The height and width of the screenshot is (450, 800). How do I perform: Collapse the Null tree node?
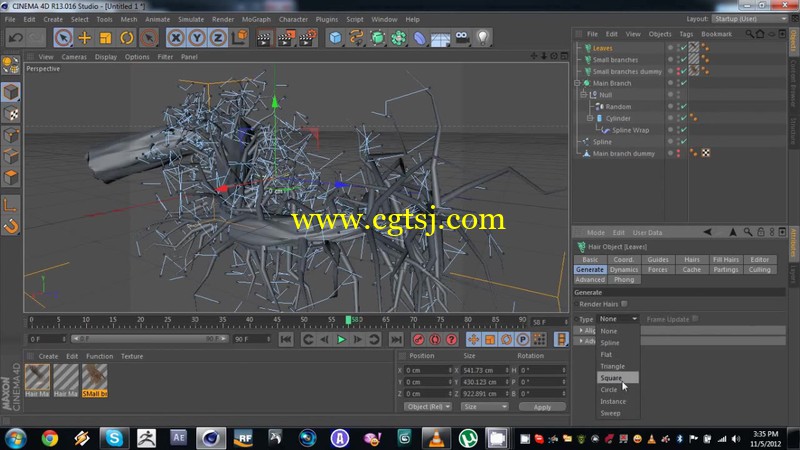584,95
